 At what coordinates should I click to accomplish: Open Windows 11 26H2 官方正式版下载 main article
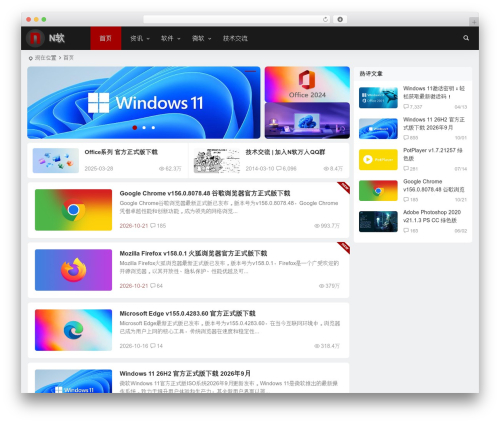click(185, 373)
